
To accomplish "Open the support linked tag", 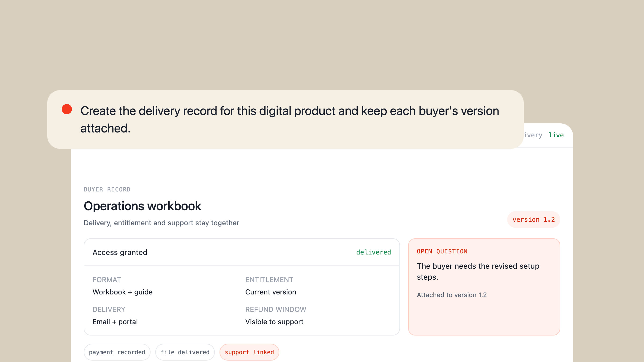I will click(x=249, y=352).
